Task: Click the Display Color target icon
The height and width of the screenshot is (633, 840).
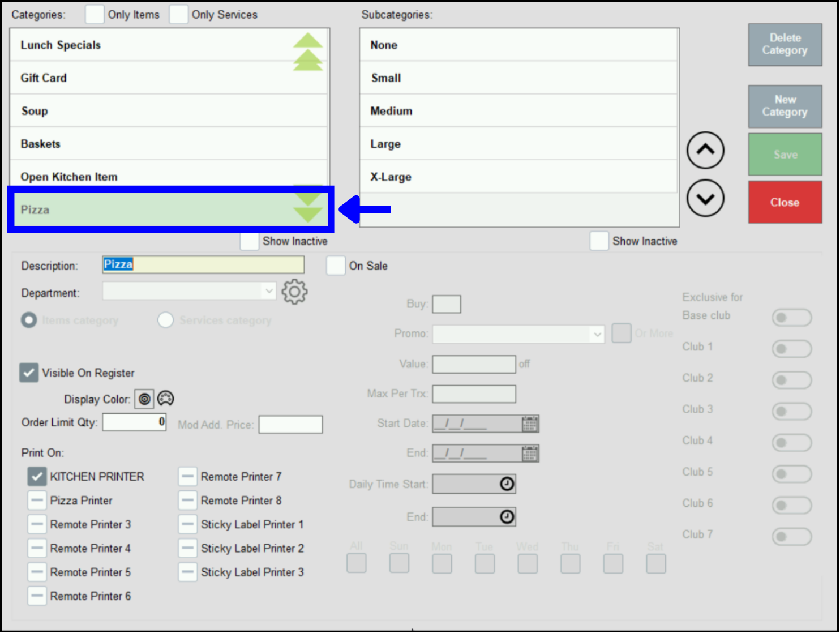Action: point(144,399)
